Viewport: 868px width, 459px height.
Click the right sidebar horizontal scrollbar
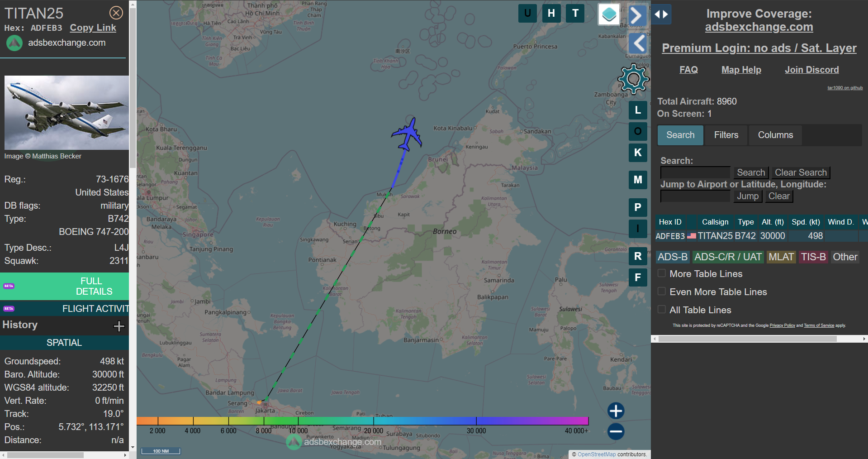pyautogui.click(x=747, y=339)
